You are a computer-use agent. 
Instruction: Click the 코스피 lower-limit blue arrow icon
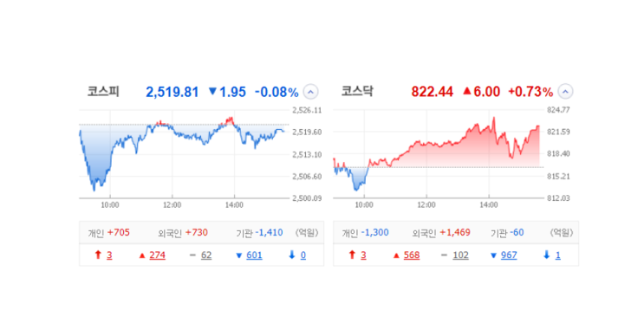(292, 255)
